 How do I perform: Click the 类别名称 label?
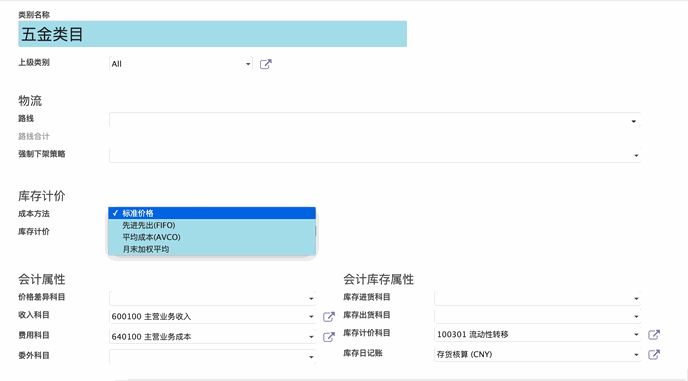[34, 15]
